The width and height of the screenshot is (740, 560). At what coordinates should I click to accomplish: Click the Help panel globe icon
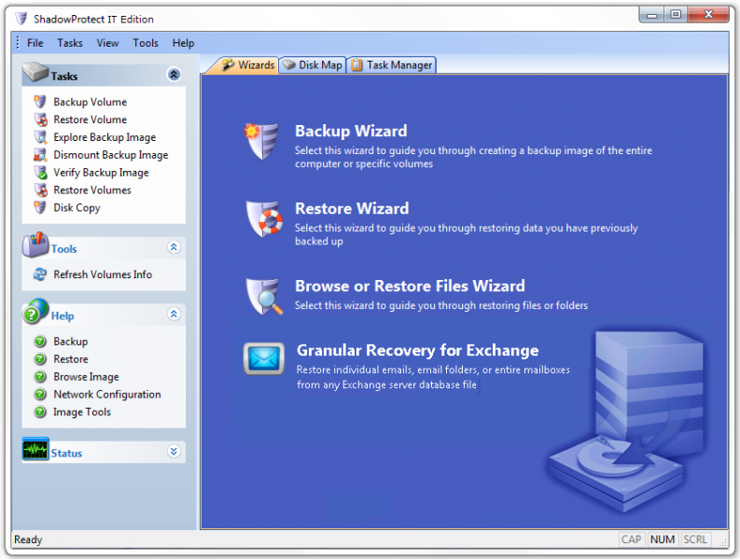pos(35,311)
